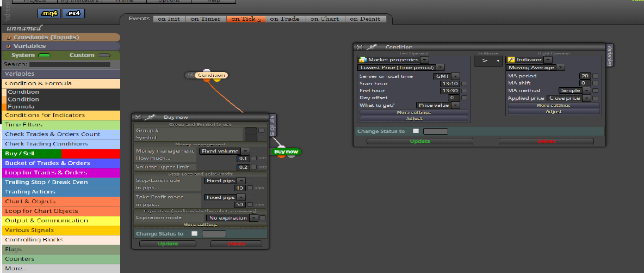Edit the MA period value field
The height and width of the screenshot is (273, 644).
(x=585, y=76)
